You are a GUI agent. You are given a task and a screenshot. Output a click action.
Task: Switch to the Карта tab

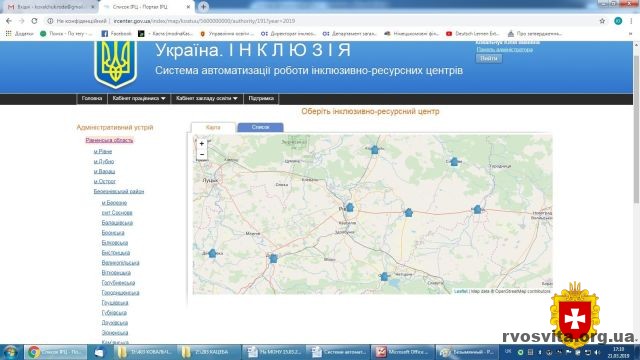click(x=213, y=127)
